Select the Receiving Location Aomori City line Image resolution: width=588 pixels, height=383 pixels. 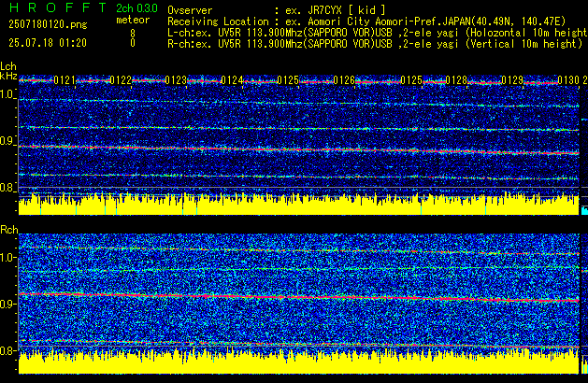pos(366,21)
